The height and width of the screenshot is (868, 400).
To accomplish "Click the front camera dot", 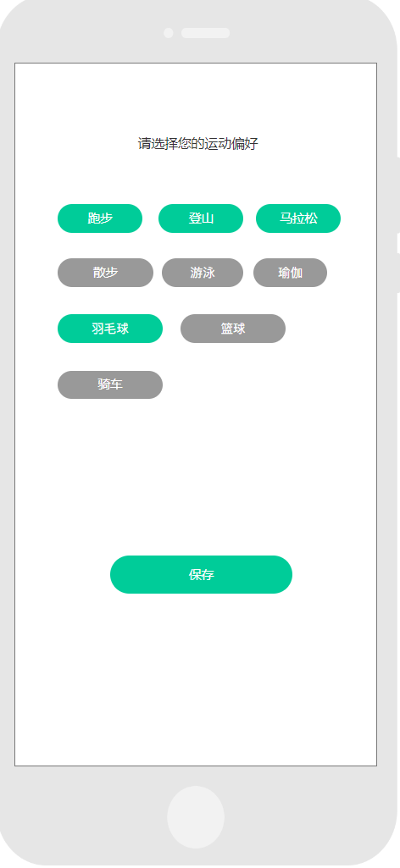I will tap(169, 33).
